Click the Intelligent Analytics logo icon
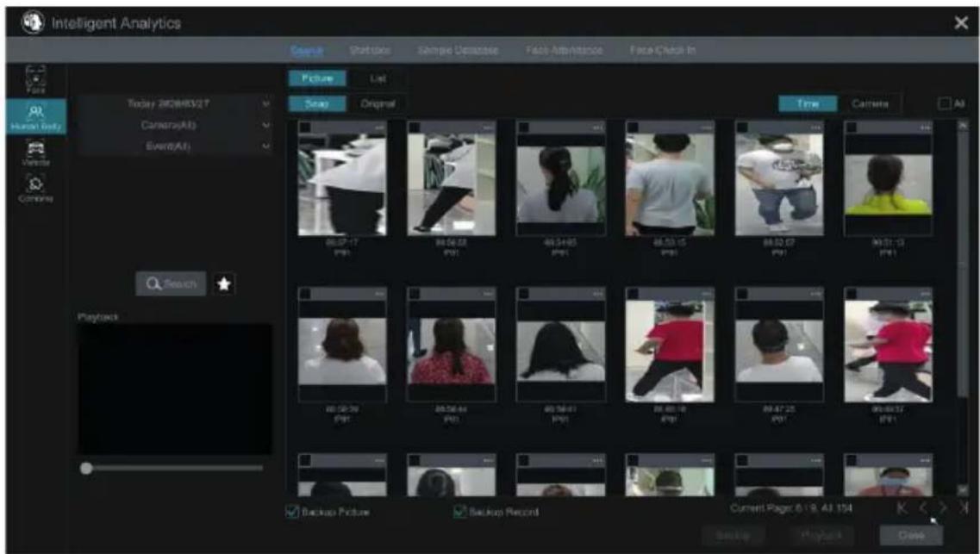The width and height of the screenshot is (980, 554). [x=31, y=22]
